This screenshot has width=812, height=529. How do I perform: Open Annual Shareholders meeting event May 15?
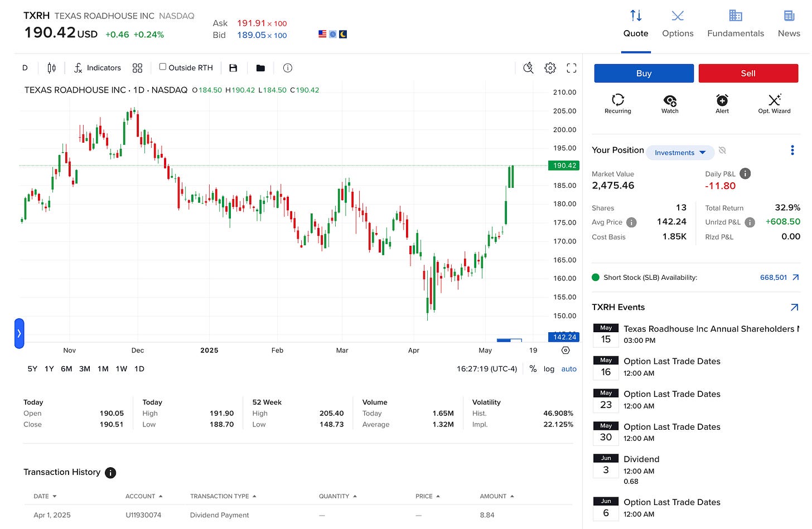(x=696, y=334)
